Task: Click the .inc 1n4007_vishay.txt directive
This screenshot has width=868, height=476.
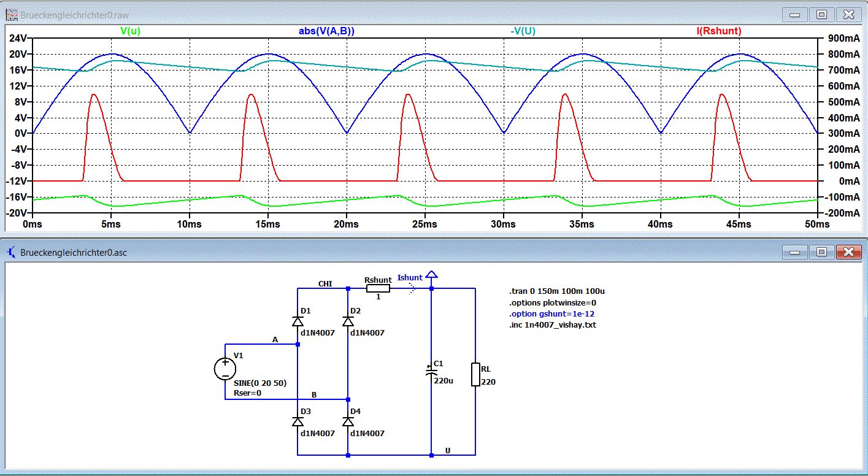Action: coord(552,325)
